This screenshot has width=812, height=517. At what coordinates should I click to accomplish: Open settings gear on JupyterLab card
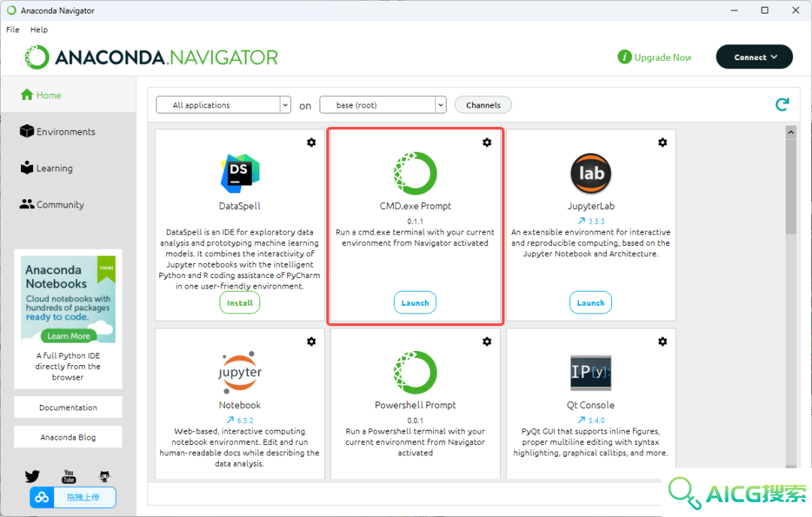pos(662,142)
